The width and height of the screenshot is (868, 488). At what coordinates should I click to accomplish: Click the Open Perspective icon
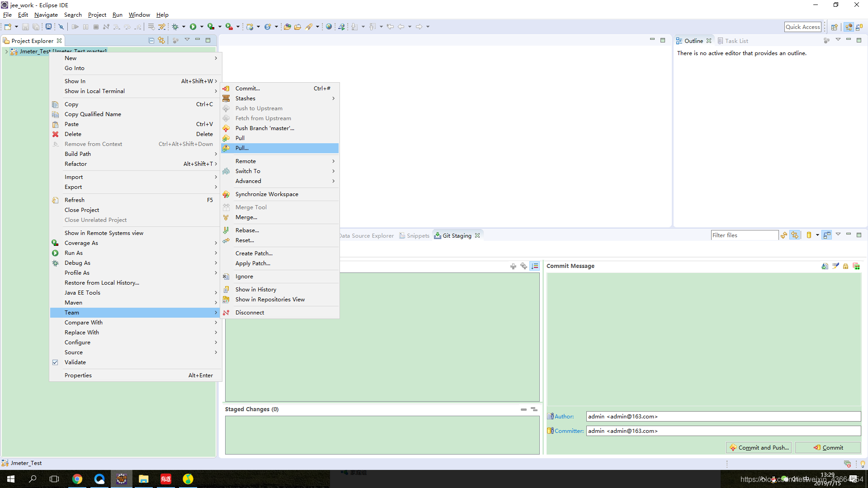coord(835,27)
